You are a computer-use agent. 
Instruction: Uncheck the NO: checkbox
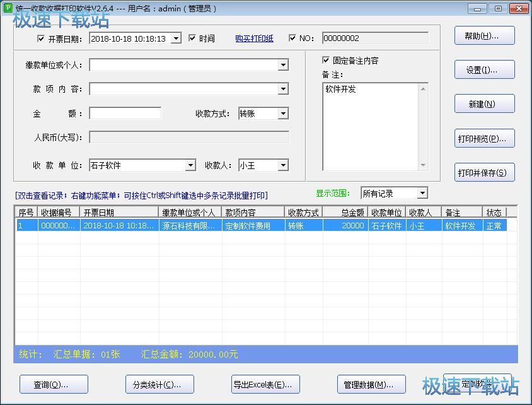coord(292,38)
